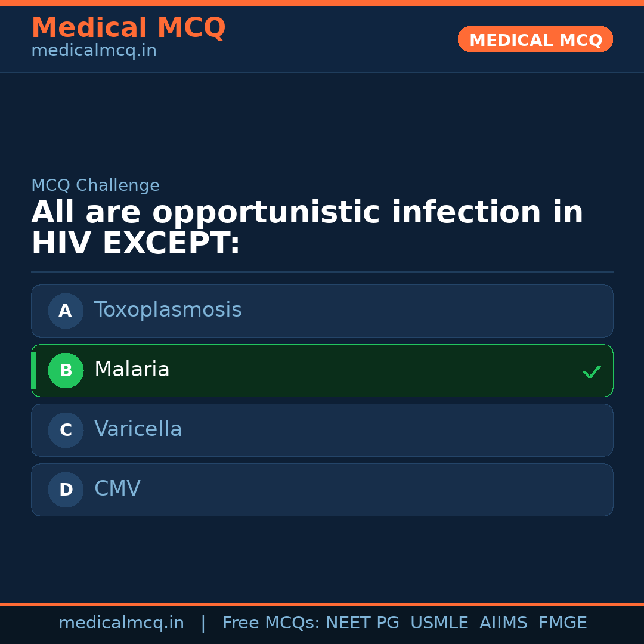Select AIIMS in the footer
The height and width of the screenshot is (644, 644).
(x=503, y=623)
